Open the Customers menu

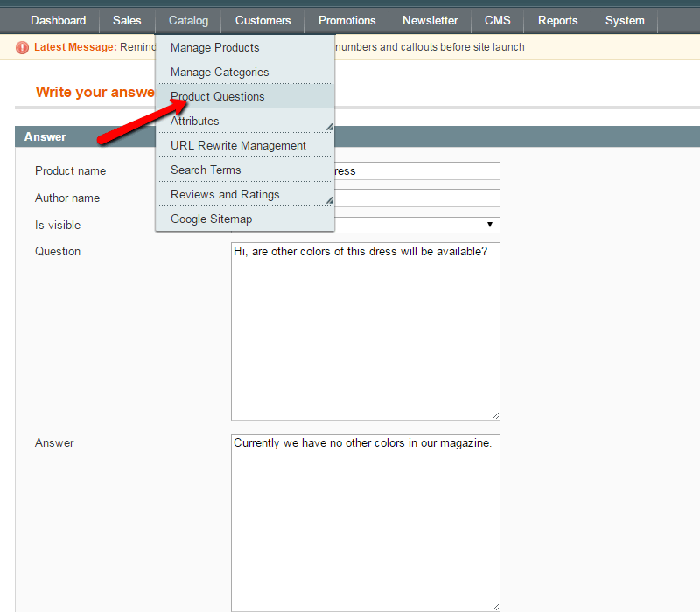pos(262,20)
